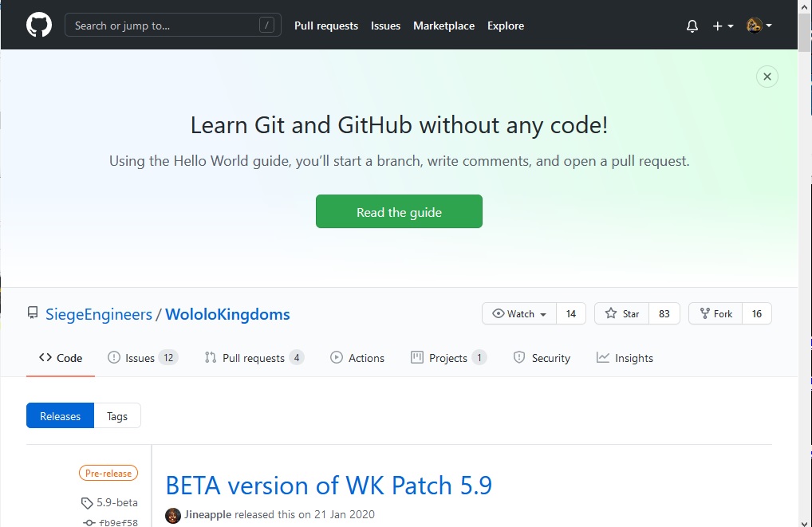The height and width of the screenshot is (527, 812).
Task: Click the repository icon beside SiegeEngineers
Action: 33,313
